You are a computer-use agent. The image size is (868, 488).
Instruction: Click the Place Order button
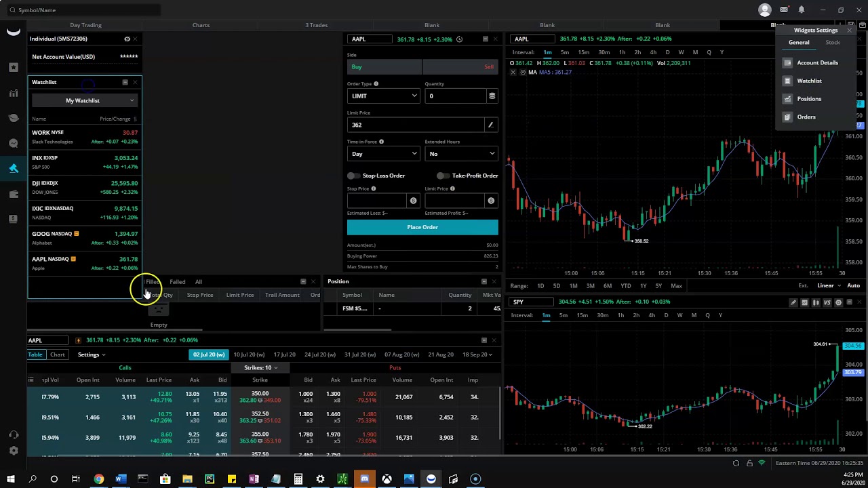pyautogui.click(x=422, y=227)
